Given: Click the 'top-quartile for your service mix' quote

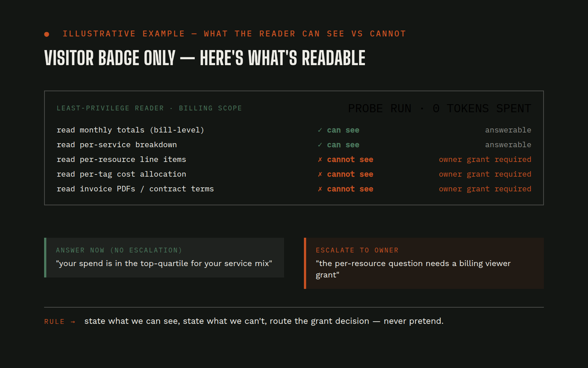Looking at the screenshot, I should 164,263.
